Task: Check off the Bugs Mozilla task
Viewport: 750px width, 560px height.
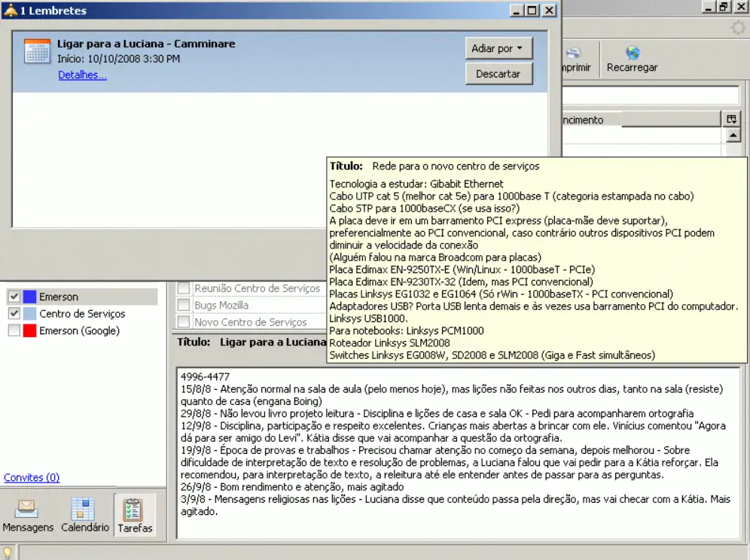Action: click(x=183, y=305)
